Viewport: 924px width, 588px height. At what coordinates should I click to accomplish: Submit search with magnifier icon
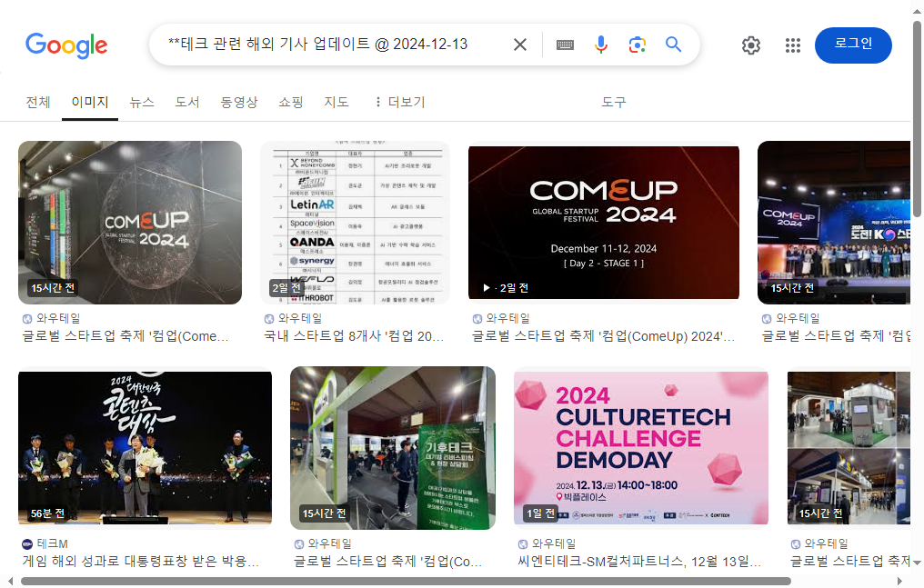[674, 45]
